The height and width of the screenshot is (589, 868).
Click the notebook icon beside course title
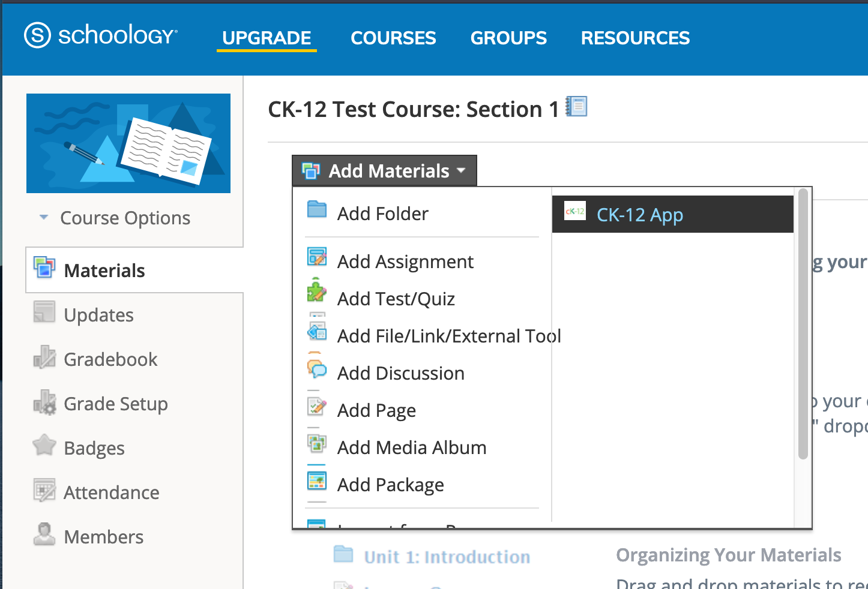pyautogui.click(x=576, y=107)
